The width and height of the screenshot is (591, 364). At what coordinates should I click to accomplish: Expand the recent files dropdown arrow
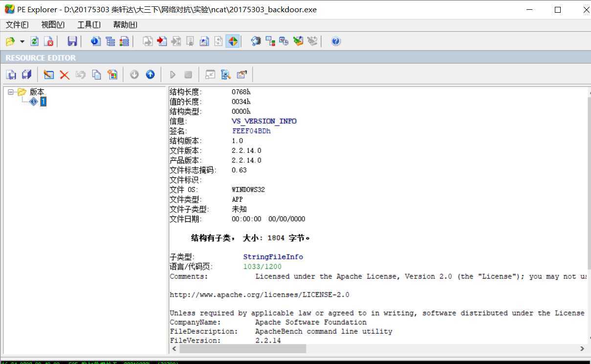(x=22, y=42)
